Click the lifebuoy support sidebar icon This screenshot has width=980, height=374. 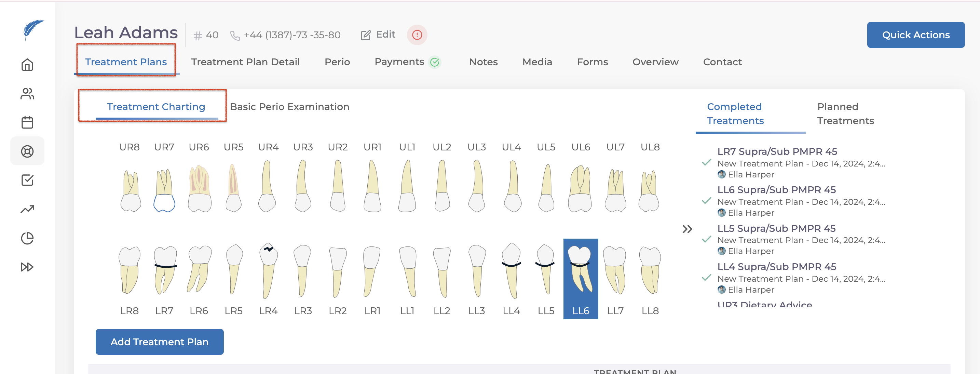coord(27,151)
